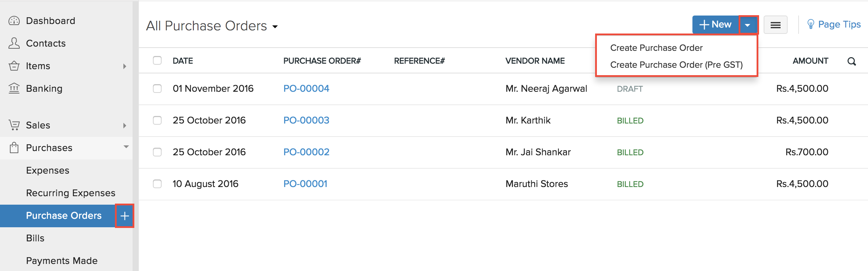
Task: Select the Purchases bag icon
Action: point(13,148)
